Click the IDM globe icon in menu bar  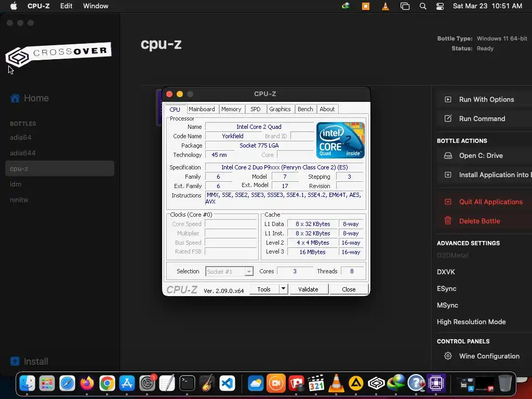345,6
